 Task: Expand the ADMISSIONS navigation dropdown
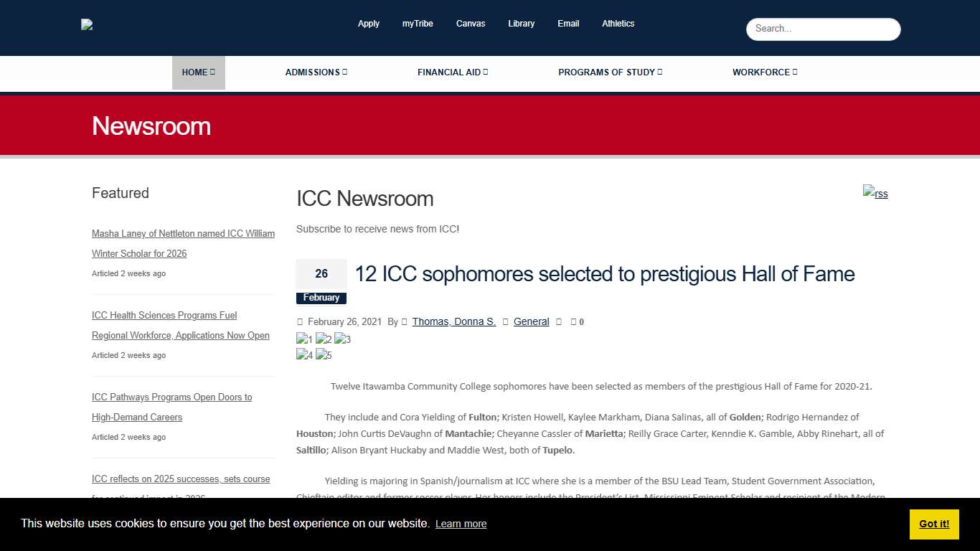(316, 72)
